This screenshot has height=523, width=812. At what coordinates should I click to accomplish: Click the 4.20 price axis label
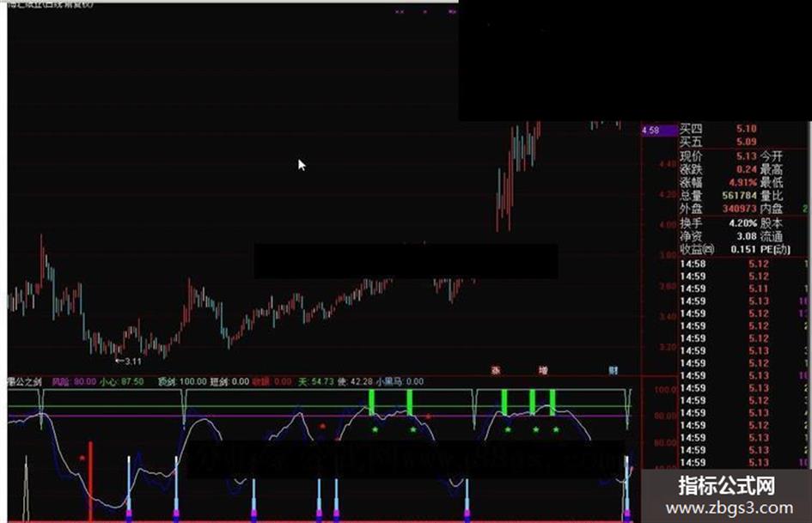tap(668, 194)
